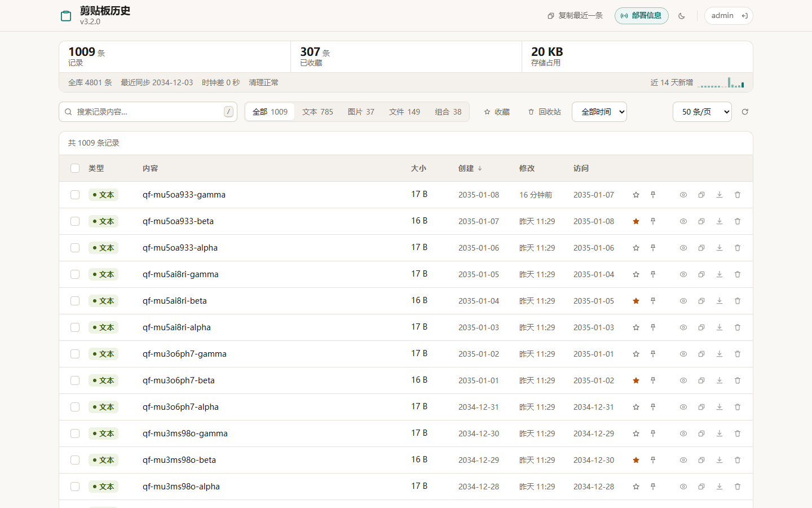Click the 清理正常 status text

264,82
